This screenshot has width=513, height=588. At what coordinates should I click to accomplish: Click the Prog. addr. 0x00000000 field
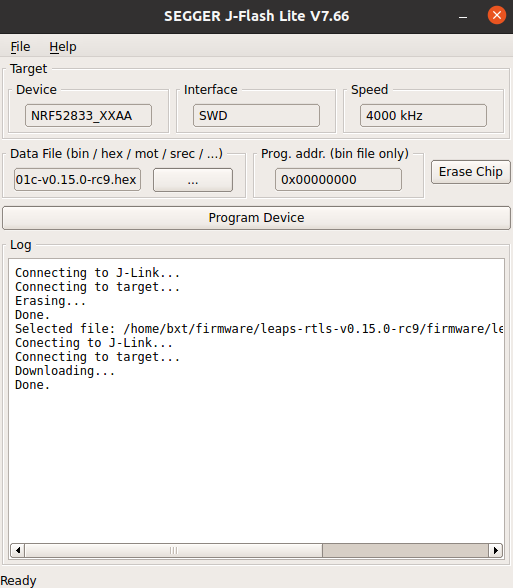point(338,180)
